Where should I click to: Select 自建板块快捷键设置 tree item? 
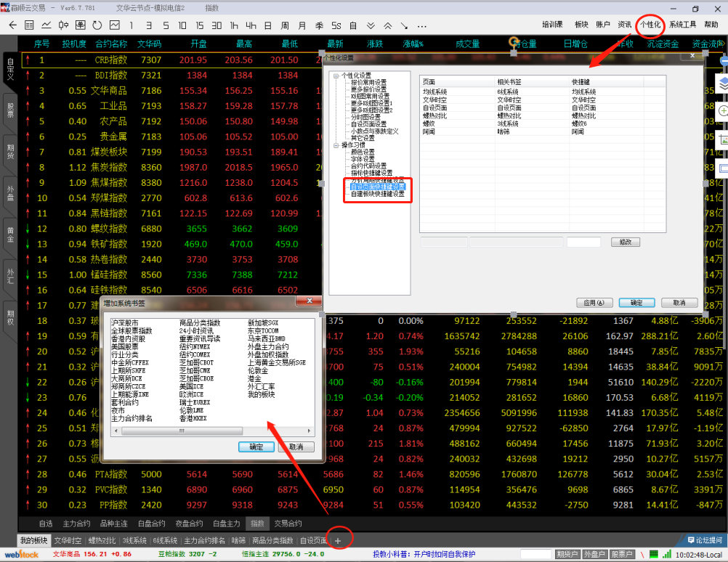tap(377, 194)
